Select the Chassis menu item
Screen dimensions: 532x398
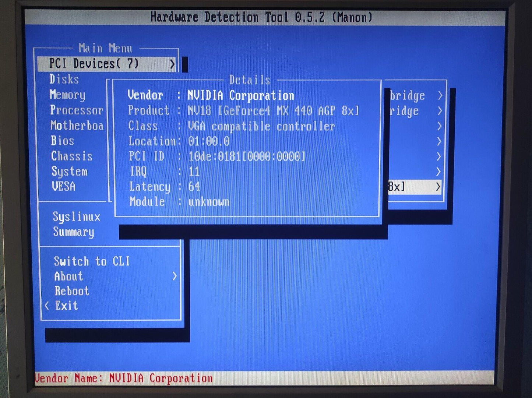click(x=72, y=156)
